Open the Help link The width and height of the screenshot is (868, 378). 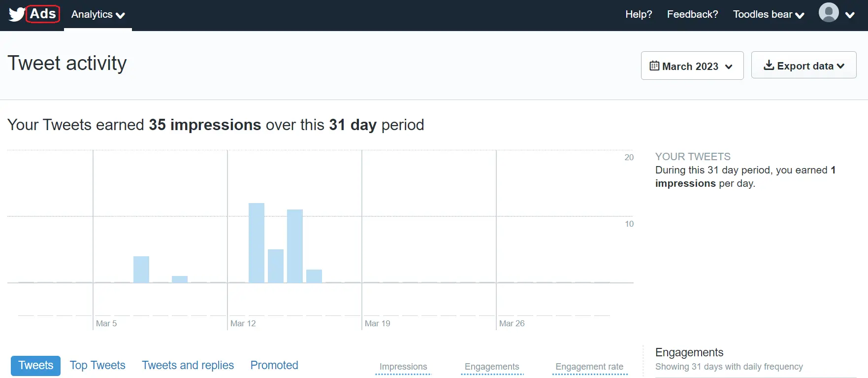pyautogui.click(x=638, y=14)
